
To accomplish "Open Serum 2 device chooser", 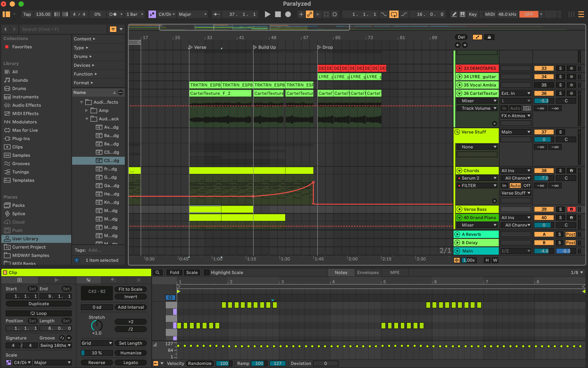I will click(477, 178).
